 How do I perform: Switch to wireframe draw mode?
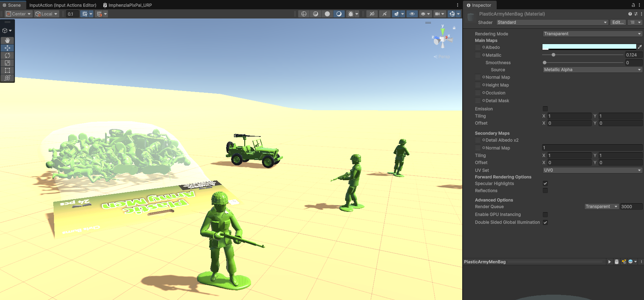(x=304, y=14)
